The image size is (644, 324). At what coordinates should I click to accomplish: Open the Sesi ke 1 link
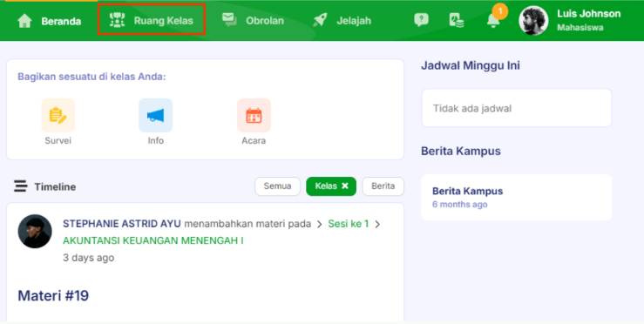click(349, 224)
